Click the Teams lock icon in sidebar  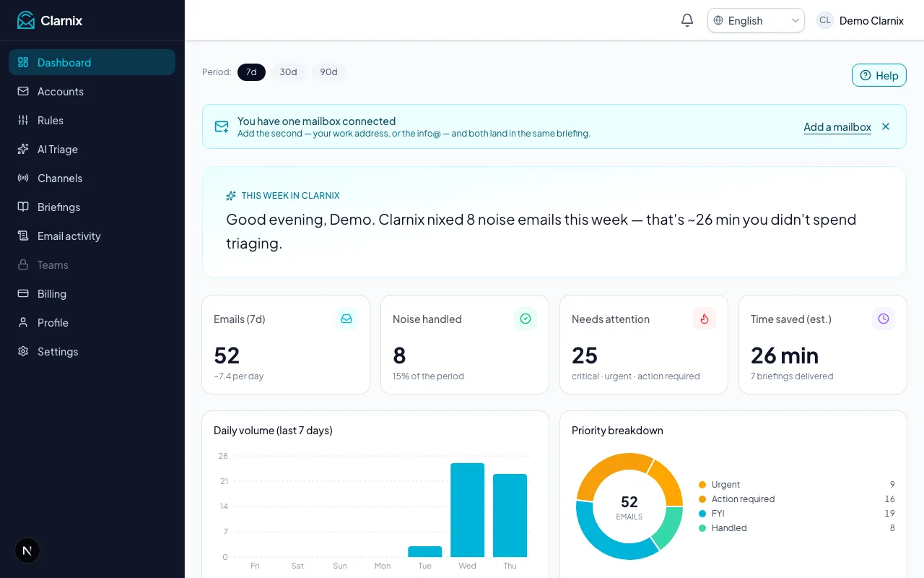click(x=23, y=264)
